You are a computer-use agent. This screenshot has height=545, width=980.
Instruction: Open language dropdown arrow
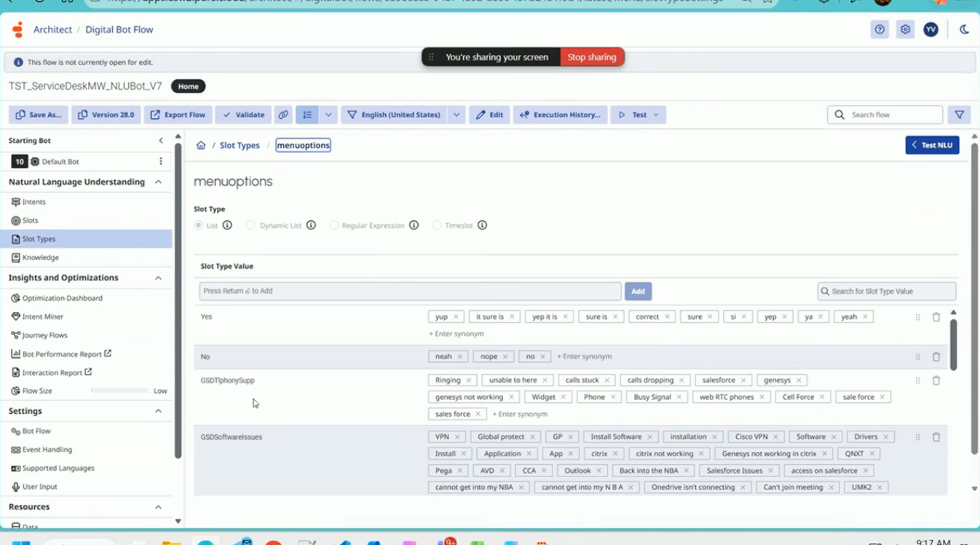coord(457,115)
